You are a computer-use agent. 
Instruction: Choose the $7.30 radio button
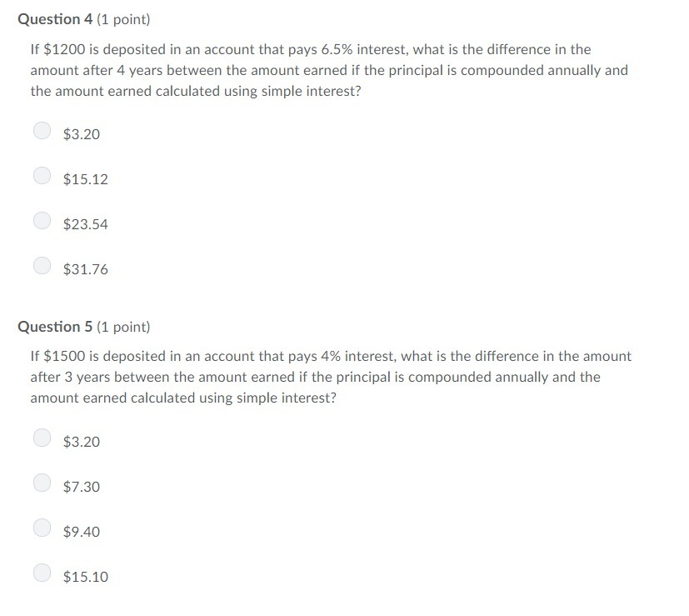[x=42, y=483]
